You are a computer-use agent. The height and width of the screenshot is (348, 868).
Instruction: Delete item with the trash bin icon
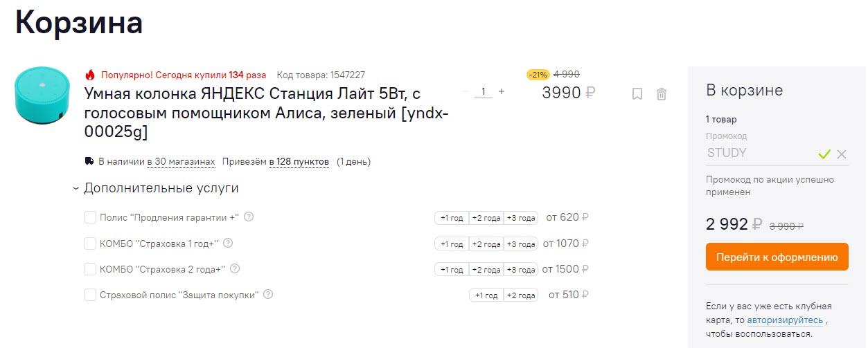pos(662,94)
